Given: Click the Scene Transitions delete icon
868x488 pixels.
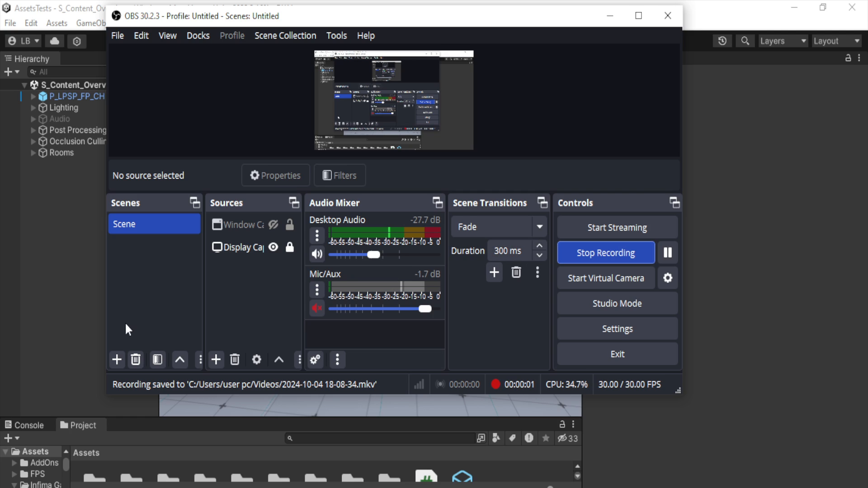Looking at the screenshot, I should tap(516, 272).
